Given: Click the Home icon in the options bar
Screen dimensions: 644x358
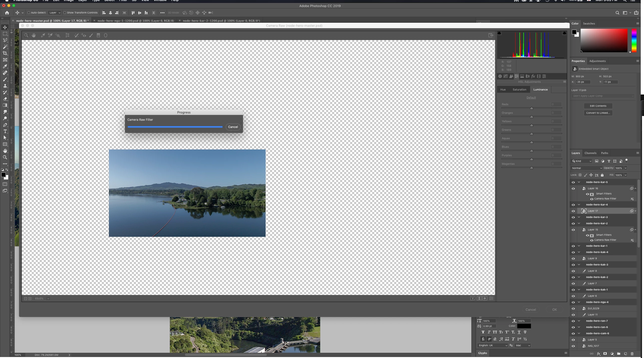Looking at the screenshot, I should pos(7,13).
